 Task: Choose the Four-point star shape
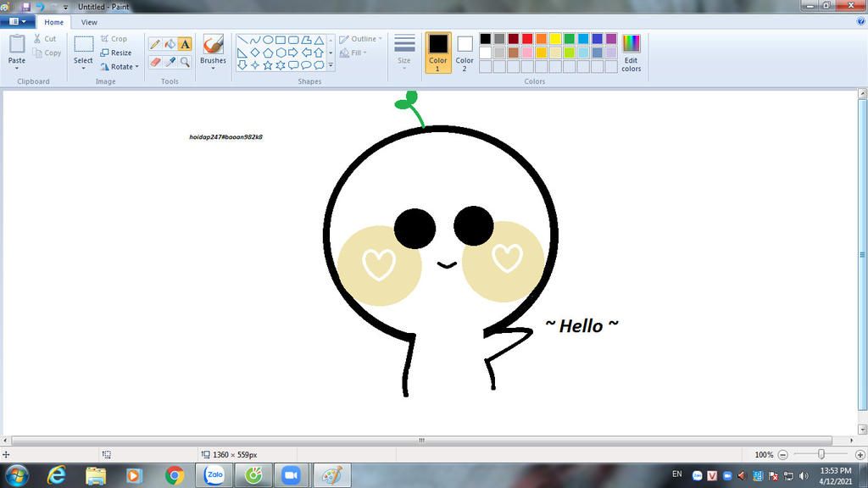255,65
